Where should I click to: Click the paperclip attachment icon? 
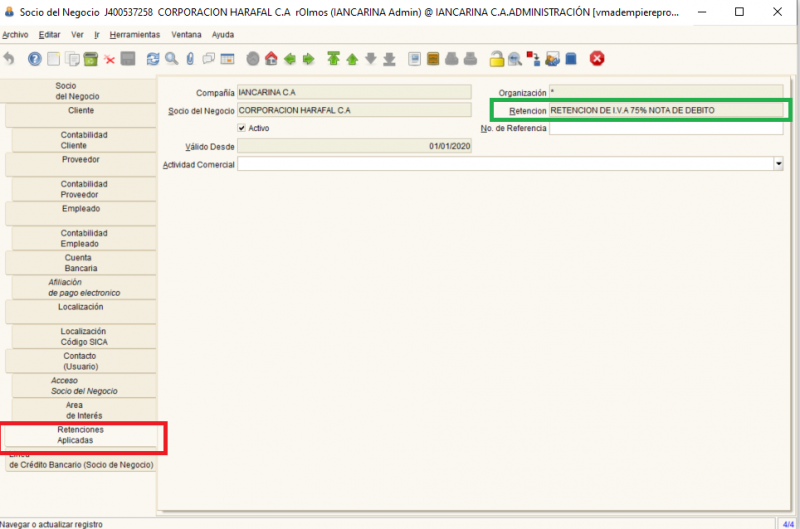click(190, 59)
